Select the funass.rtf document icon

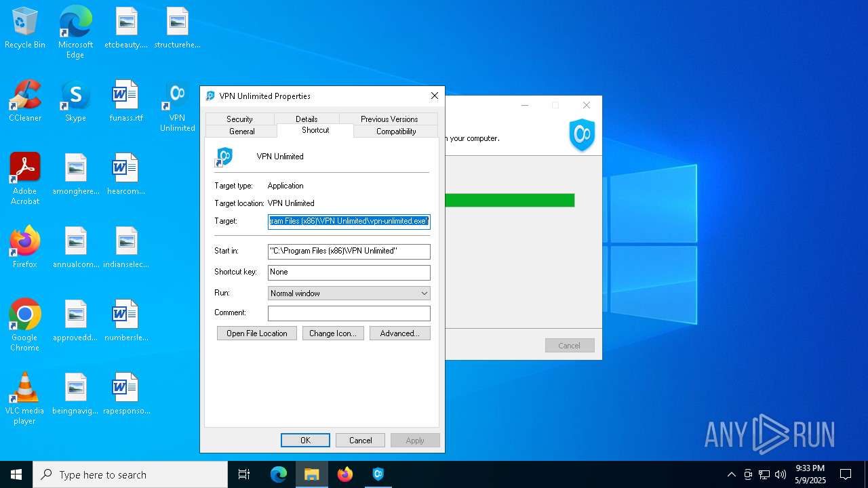point(126,102)
